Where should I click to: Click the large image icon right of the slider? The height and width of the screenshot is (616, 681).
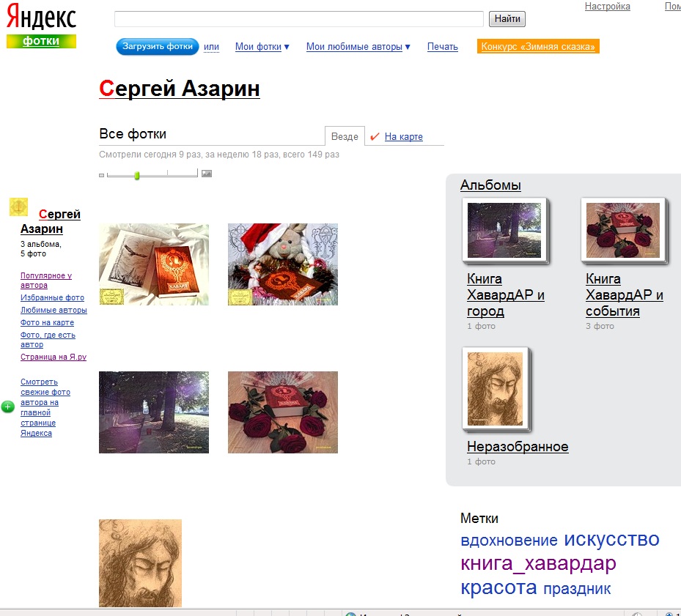[206, 174]
